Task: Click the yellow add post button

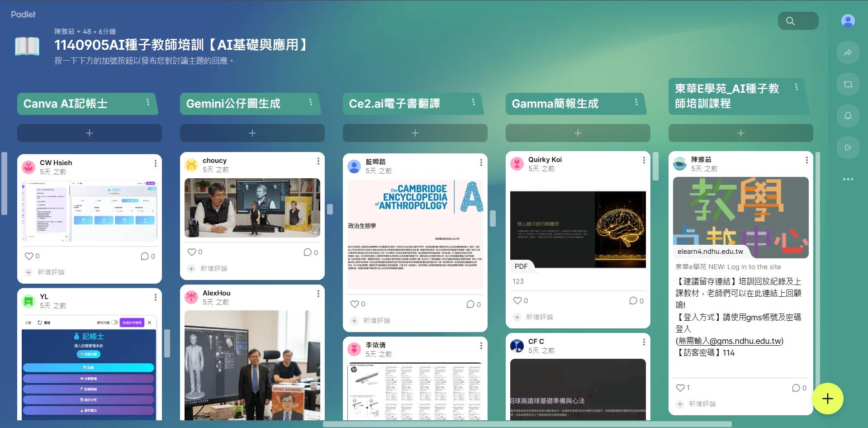Action: point(827,399)
